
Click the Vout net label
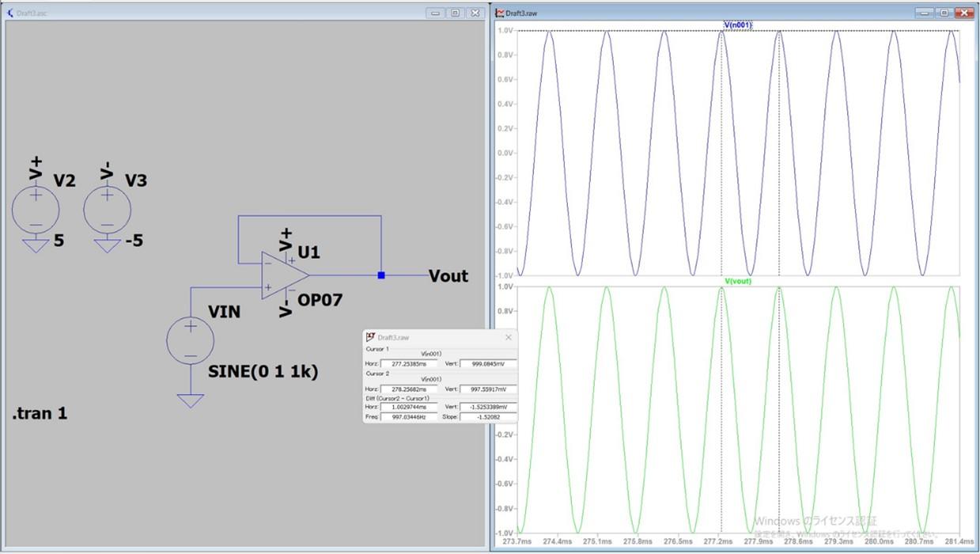pos(448,276)
